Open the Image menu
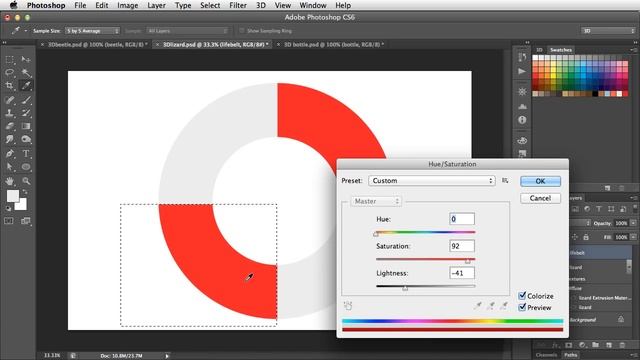The width and height of the screenshot is (640, 360). pyautogui.click(x=127, y=5)
